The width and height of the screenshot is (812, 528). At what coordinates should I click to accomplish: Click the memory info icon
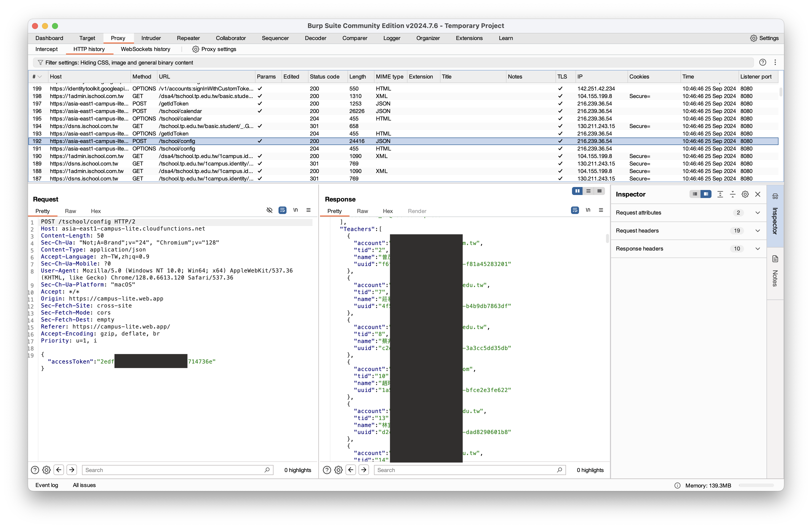click(x=677, y=485)
